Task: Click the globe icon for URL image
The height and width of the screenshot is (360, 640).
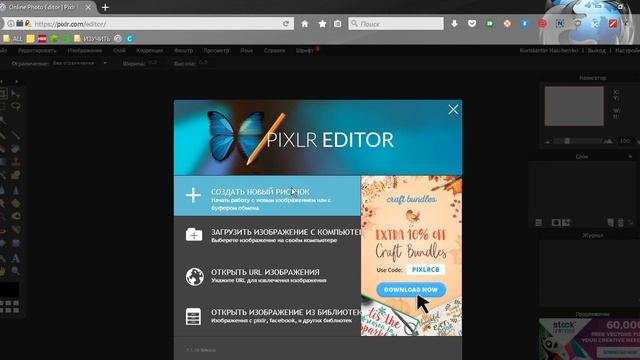Action: coord(194,276)
